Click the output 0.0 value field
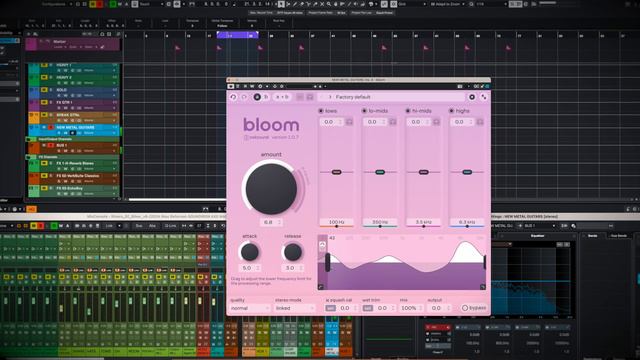The image size is (640, 360). [439, 308]
